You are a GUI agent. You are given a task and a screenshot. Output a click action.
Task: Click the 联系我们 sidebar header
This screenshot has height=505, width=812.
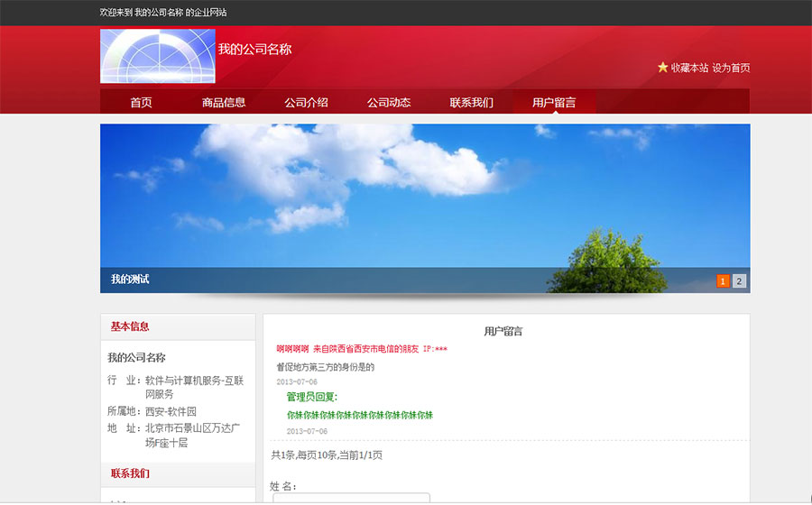pos(130,473)
